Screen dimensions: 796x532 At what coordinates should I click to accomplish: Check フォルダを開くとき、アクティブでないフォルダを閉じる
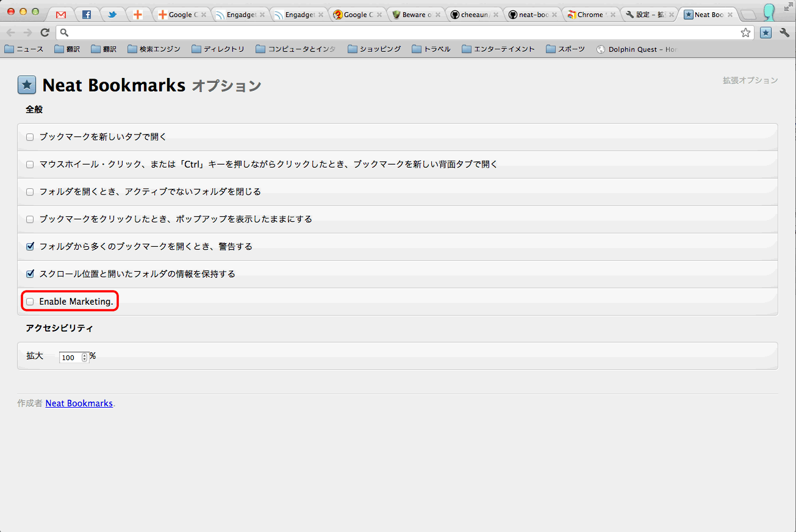point(30,192)
